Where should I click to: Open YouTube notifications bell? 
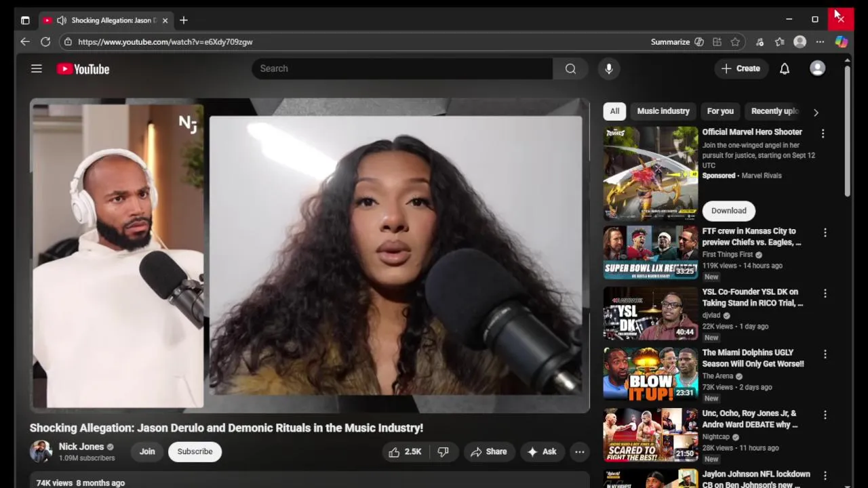785,68
